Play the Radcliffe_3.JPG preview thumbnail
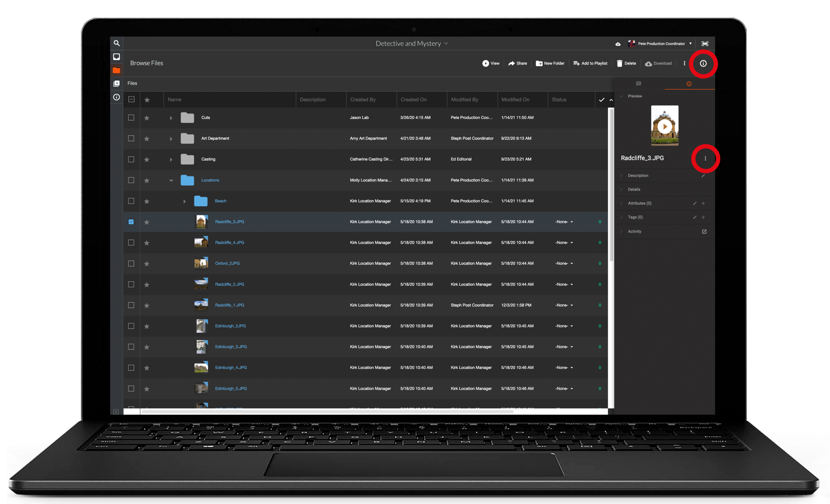The height and width of the screenshot is (504, 830). [x=664, y=126]
